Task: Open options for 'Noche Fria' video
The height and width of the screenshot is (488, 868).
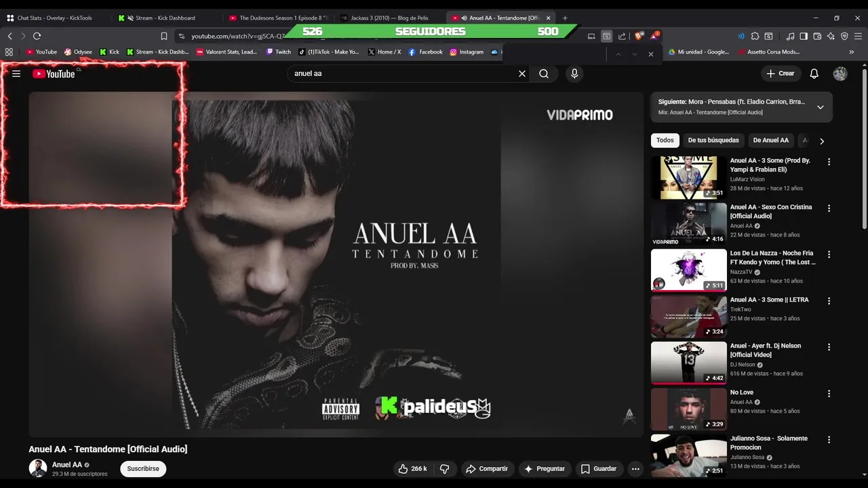Action: coord(829,254)
